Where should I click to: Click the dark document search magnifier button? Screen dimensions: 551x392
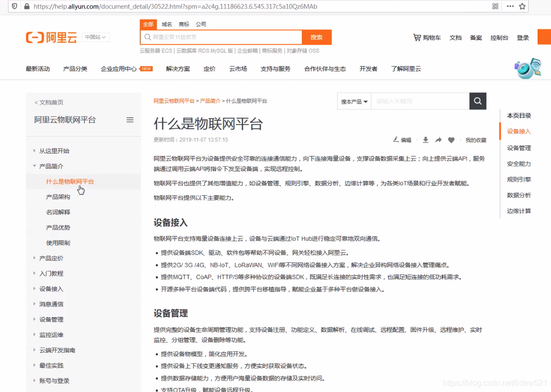click(477, 101)
